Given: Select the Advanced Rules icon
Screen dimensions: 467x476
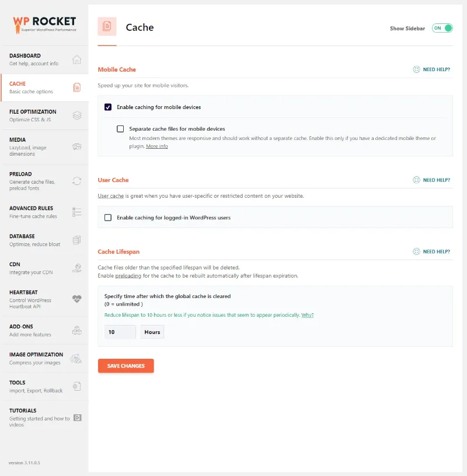Looking at the screenshot, I should pyautogui.click(x=77, y=212).
